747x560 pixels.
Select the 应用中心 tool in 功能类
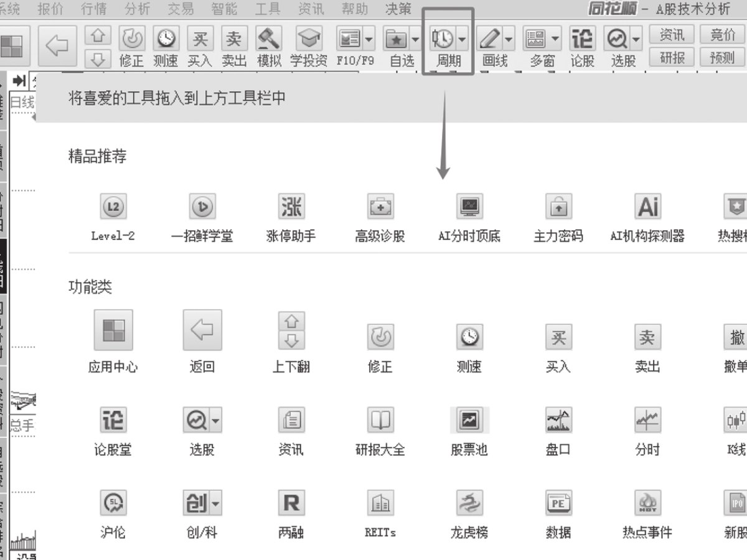(x=113, y=330)
